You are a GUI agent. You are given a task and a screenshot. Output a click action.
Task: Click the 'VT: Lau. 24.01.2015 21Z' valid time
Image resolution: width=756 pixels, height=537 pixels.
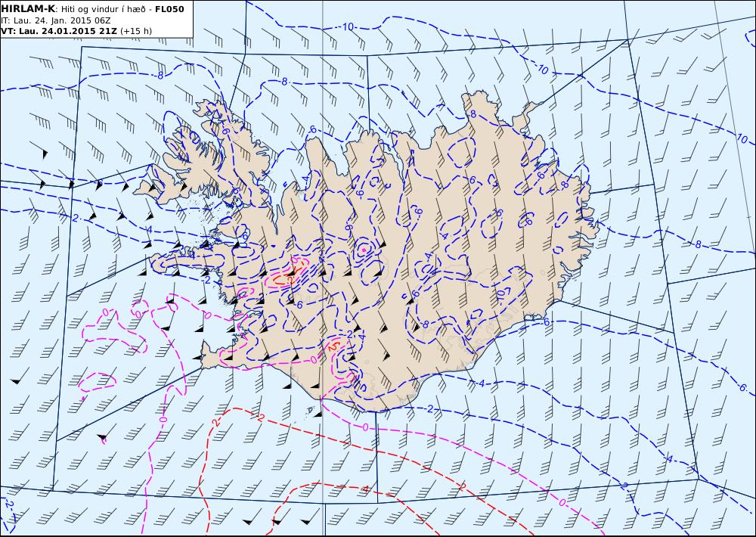pyautogui.click(x=59, y=31)
